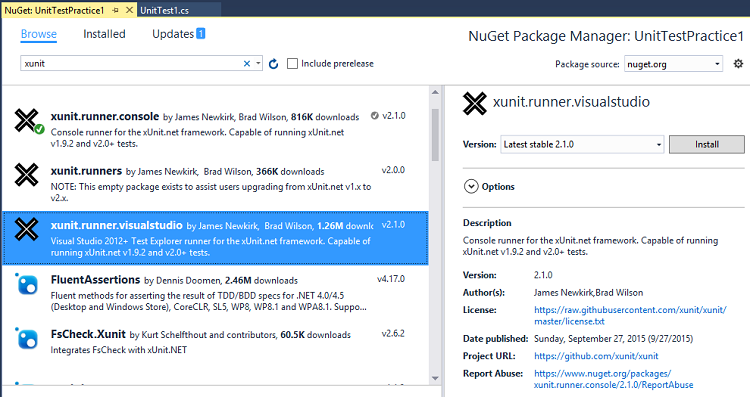Click the xunit.runners package icon
This screenshot has height=397, width=750.
(x=26, y=175)
